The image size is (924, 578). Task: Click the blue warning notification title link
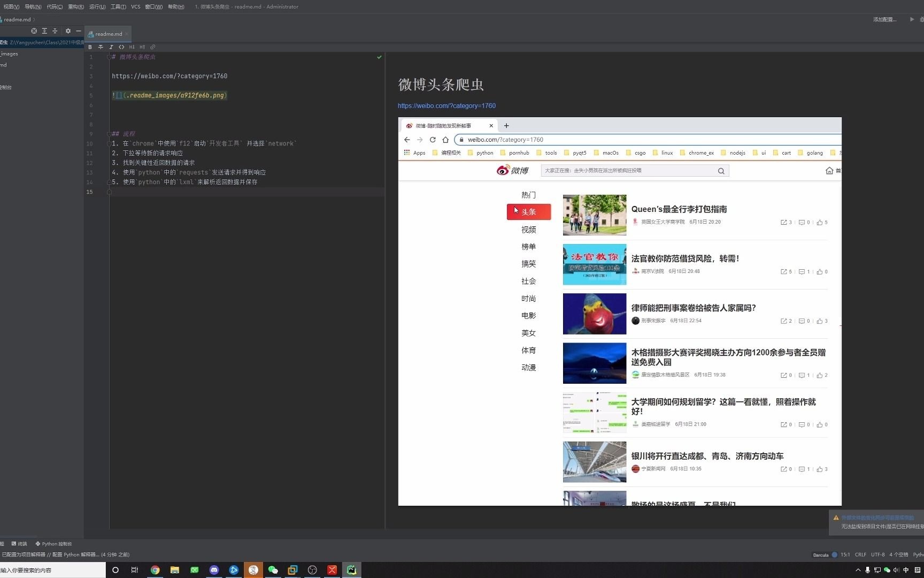tap(877, 518)
